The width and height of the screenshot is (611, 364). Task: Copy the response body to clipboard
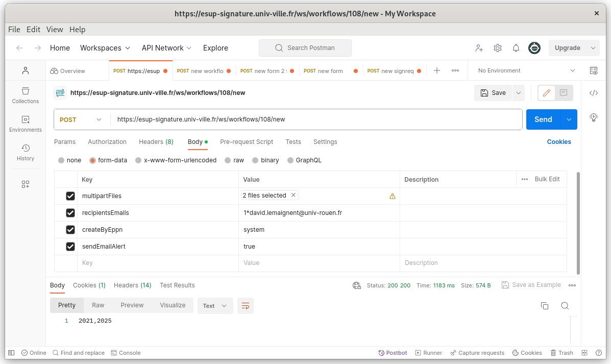click(x=545, y=306)
